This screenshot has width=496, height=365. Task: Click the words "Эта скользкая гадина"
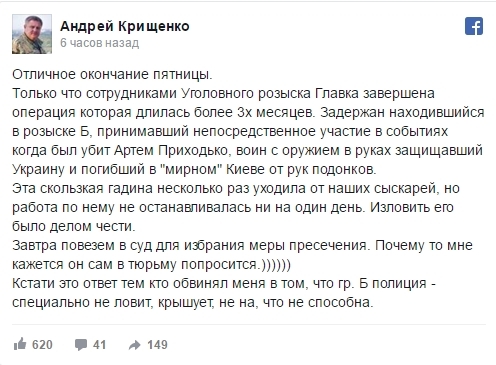(83, 188)
